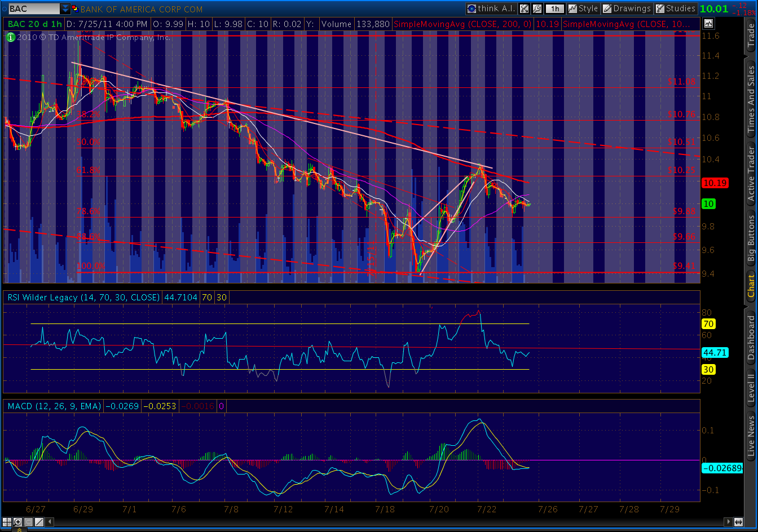Open the Level II side tab
This screenshot has width=758, height=532.
coord(751,389)
